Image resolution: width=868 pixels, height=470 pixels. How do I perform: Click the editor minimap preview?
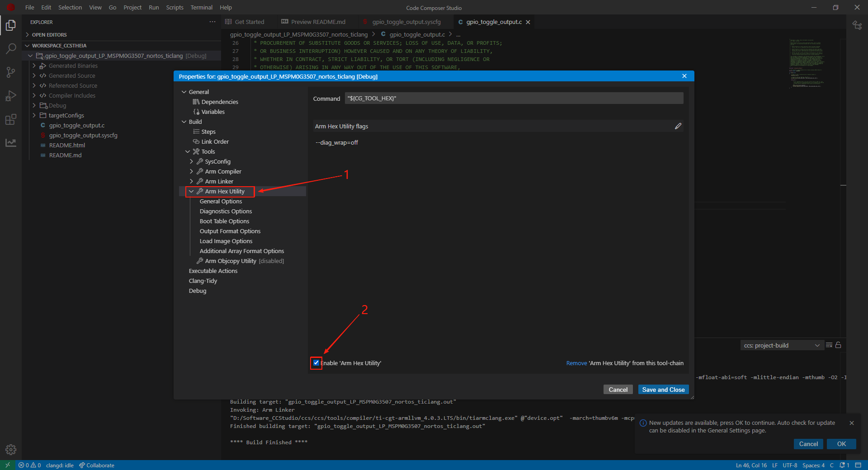[808, 63]
